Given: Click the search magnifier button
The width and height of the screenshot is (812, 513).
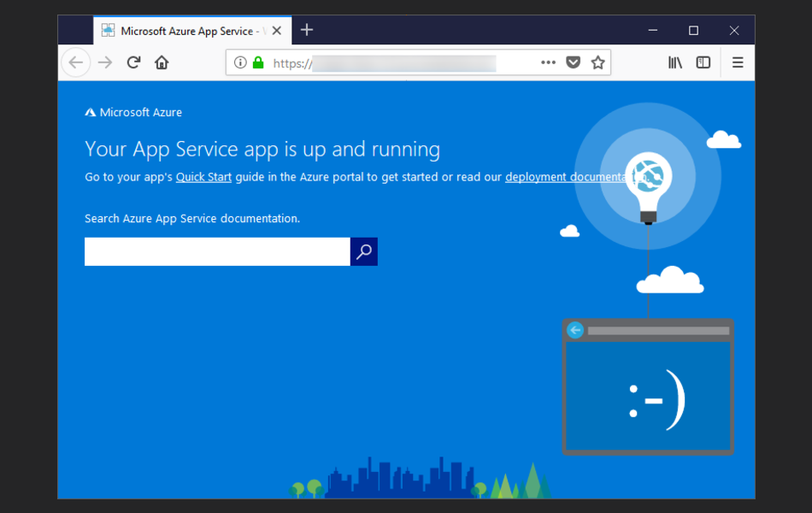Looking at the screenshot, I should (x=363, y=251).
